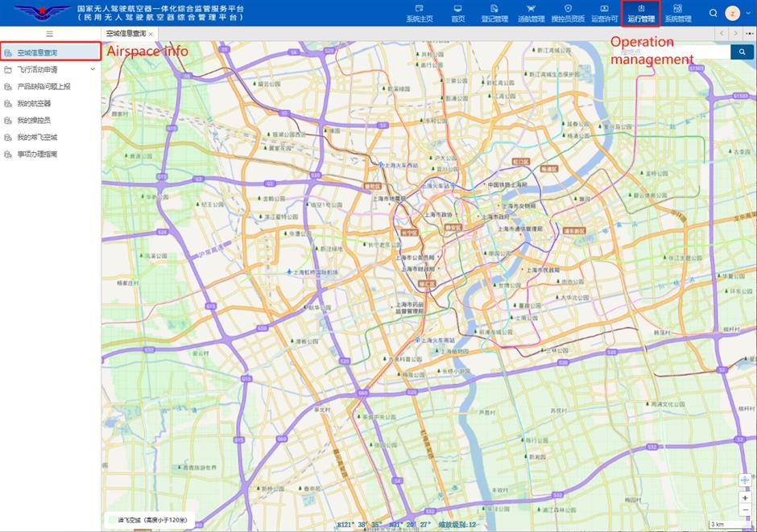Open the user avatar dropdown arrow
The image size is (757, 532).
(x=747, y=13)
